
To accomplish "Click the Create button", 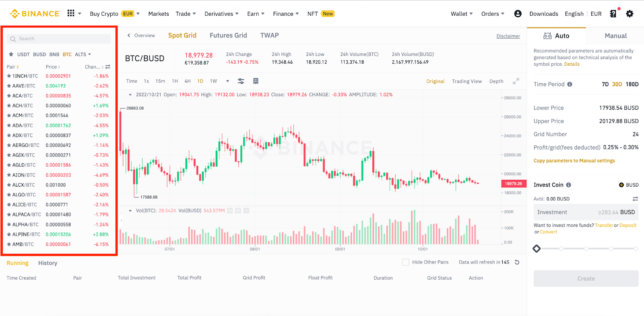I will (586, 279).
